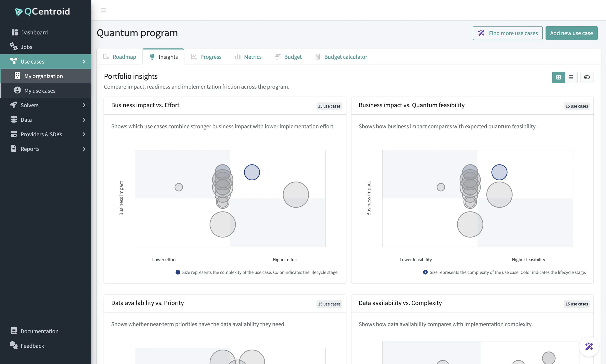The width and height of the screenshot is (606, 364).
Task: Select the small gray bubble in Effort chart
Action: [x=179, y=187]
